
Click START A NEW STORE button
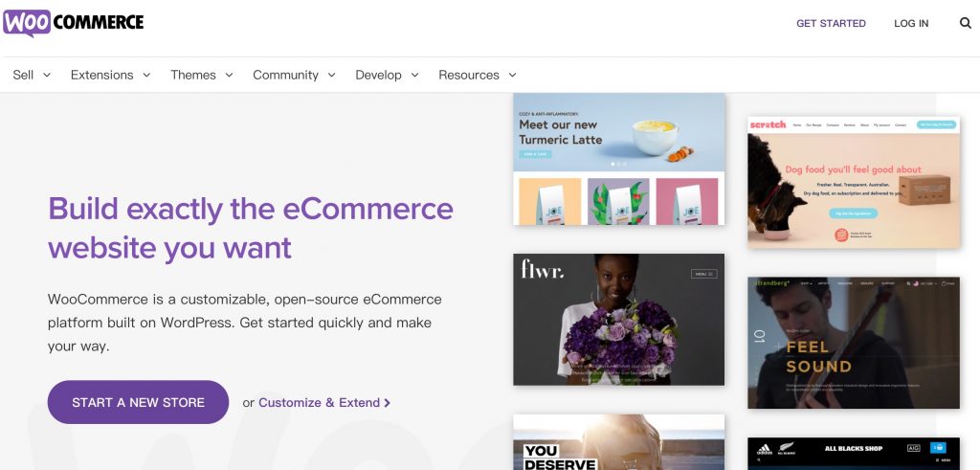tap(138, 402)
